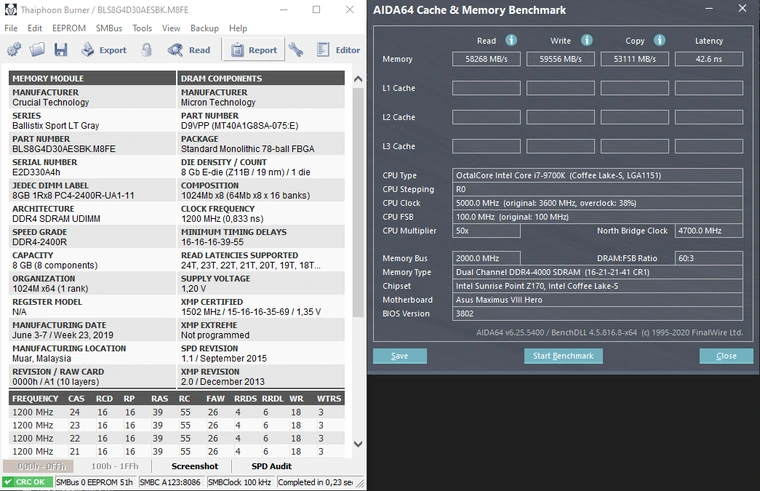
Task: Click the CPU Type field showing i7-9700K
Action: pos(597,175)
